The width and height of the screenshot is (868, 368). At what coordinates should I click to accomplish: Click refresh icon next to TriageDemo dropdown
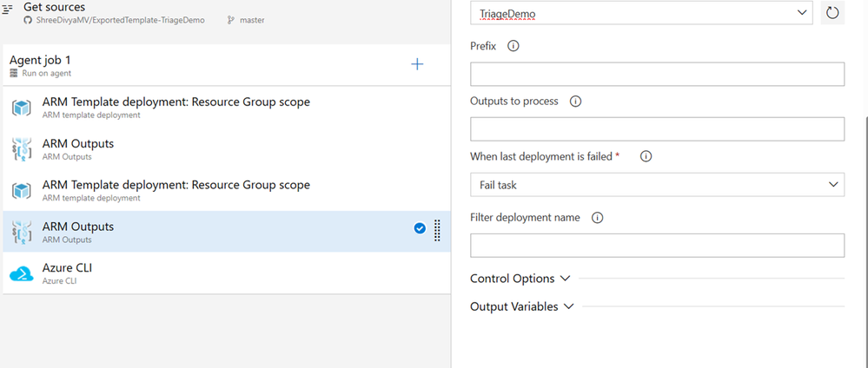[832, 14]
